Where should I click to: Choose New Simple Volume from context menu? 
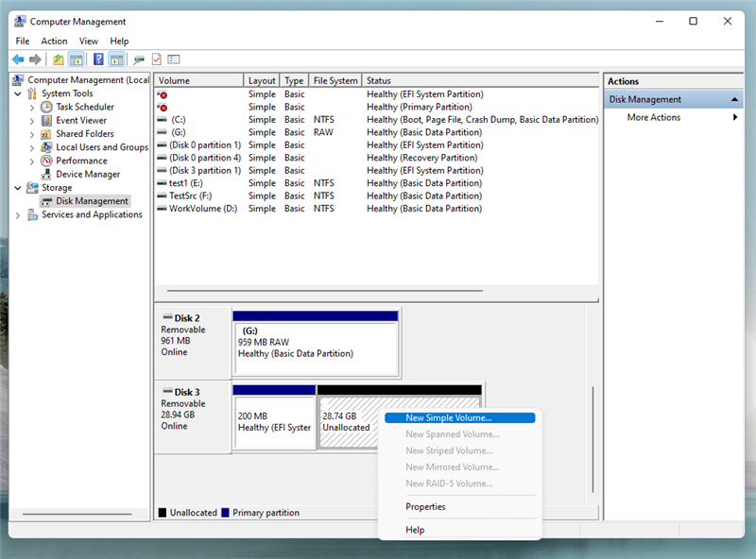[x=460, y=417]
